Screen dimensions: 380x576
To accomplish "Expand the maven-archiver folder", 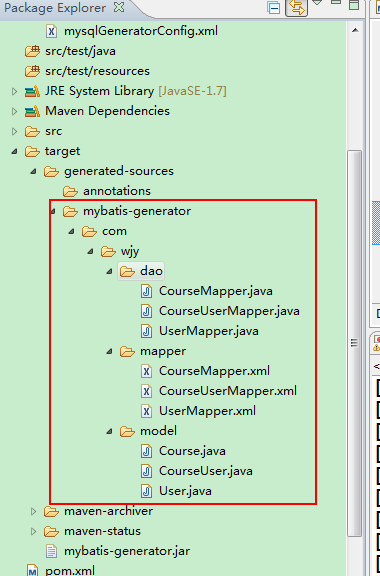I will [33, 511].
